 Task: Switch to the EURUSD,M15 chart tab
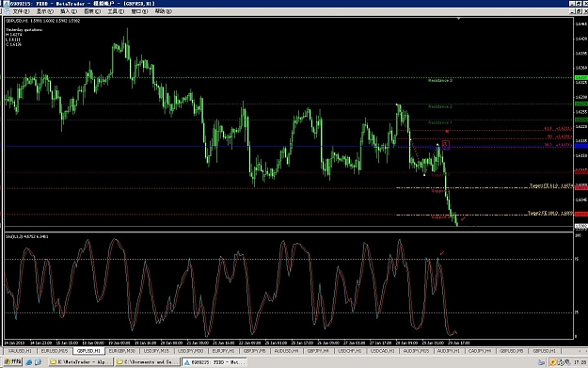pyautogui.click(x=55, y=351)
